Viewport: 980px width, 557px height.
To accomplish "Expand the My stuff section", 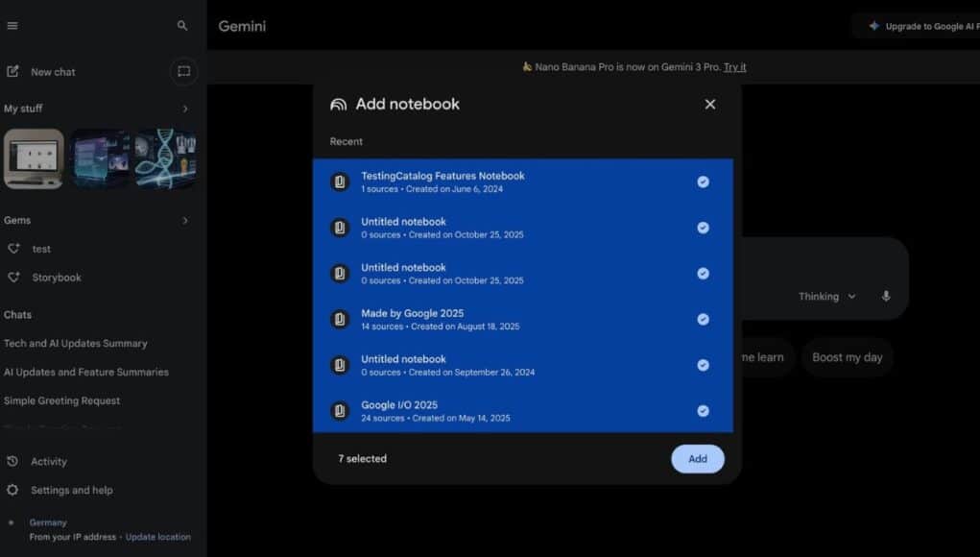I will tap(184, 109).
